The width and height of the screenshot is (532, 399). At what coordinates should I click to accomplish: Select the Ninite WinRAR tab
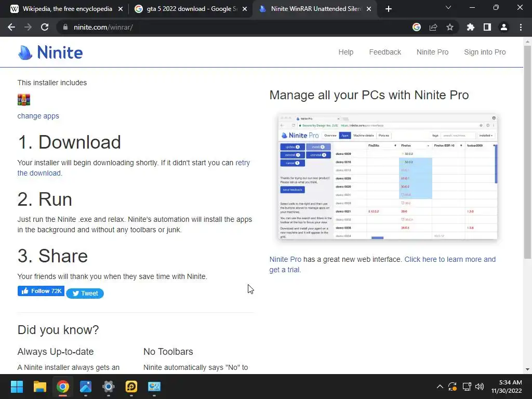(x=314, y=9)
